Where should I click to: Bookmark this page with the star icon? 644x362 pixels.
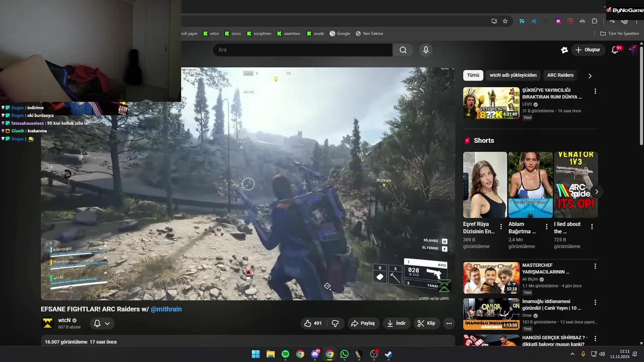pos(505,21)
